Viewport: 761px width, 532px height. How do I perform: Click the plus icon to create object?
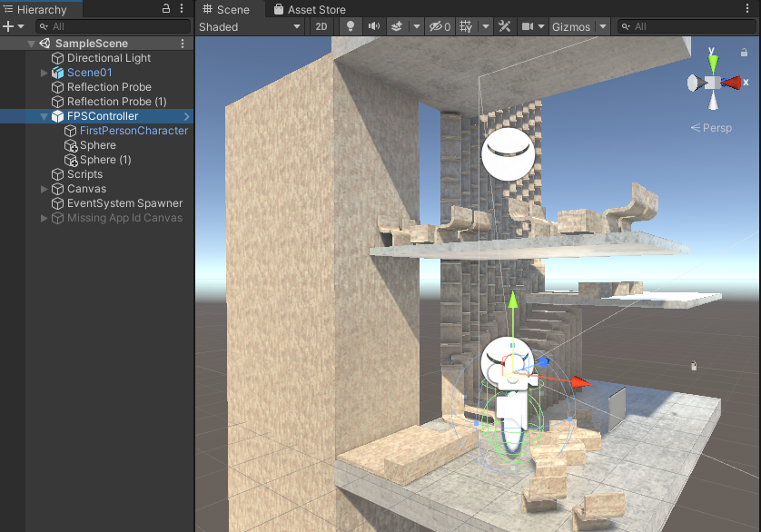(8, 26)
